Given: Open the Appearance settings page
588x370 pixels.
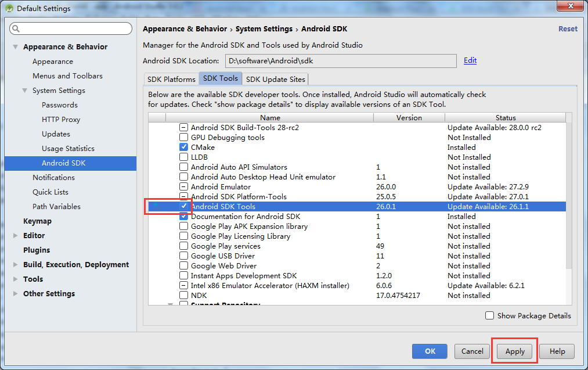Looking at the screenshot, I should coord(53,62).
